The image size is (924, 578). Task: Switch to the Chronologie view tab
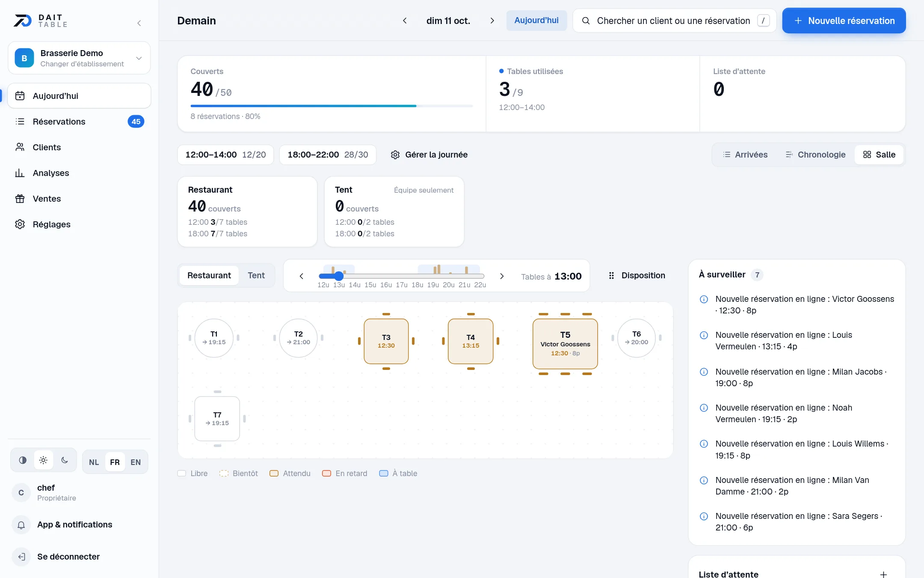coord(815,155)
